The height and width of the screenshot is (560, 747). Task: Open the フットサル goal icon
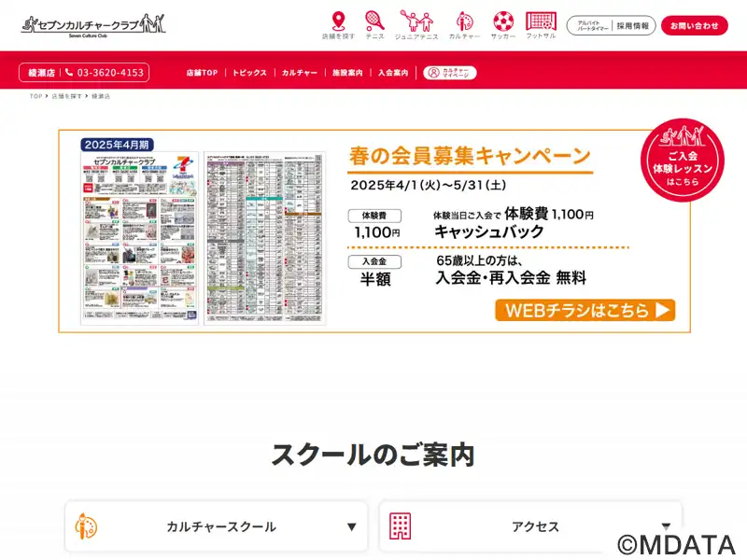pos(541,21)
